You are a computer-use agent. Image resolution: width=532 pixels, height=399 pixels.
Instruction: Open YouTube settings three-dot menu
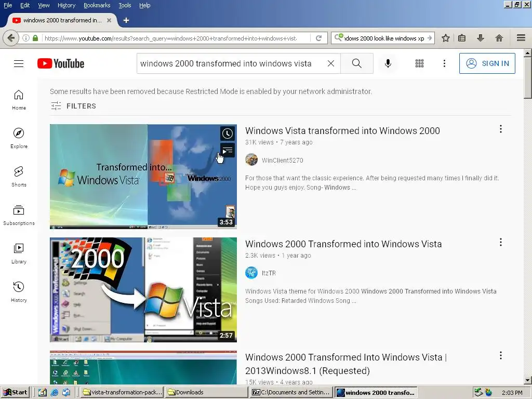(x=444, y=63)
